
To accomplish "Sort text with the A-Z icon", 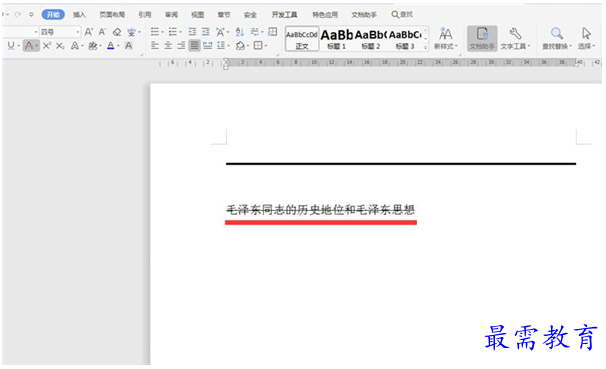I will point(240,32).
